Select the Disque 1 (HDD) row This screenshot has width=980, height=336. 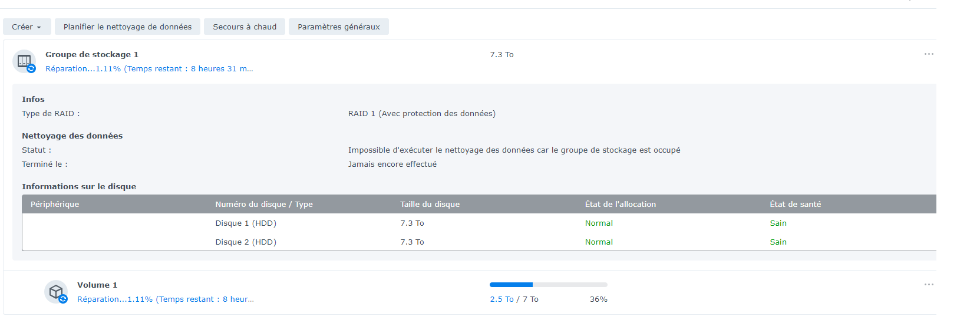pos(246,223)
